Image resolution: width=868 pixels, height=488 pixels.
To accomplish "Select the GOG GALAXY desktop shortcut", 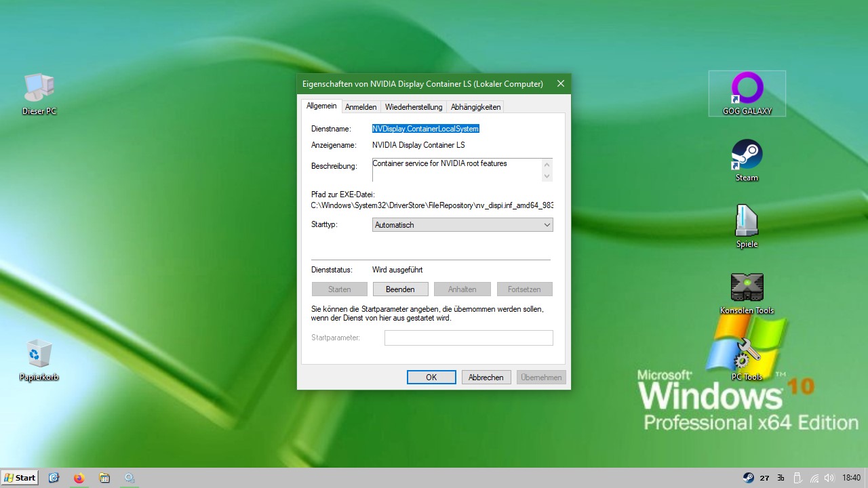I will pos(747,94).
